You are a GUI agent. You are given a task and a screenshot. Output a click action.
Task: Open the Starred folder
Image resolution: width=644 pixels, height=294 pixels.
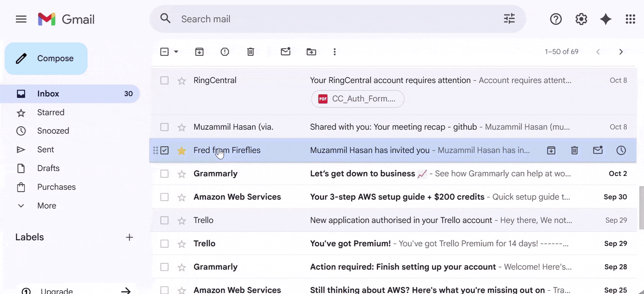pos(51,112)
